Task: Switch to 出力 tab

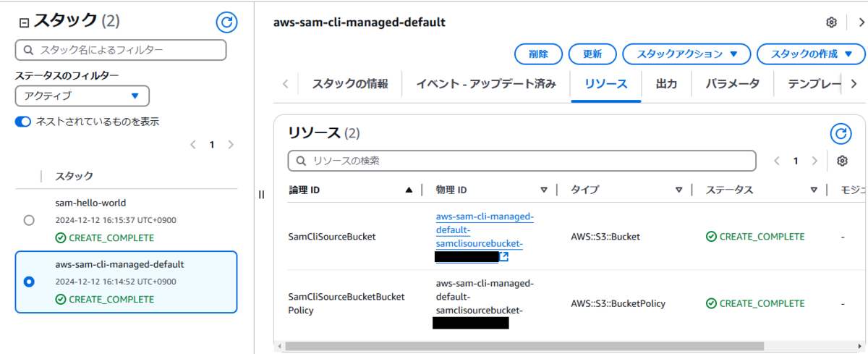Action: 666,84
